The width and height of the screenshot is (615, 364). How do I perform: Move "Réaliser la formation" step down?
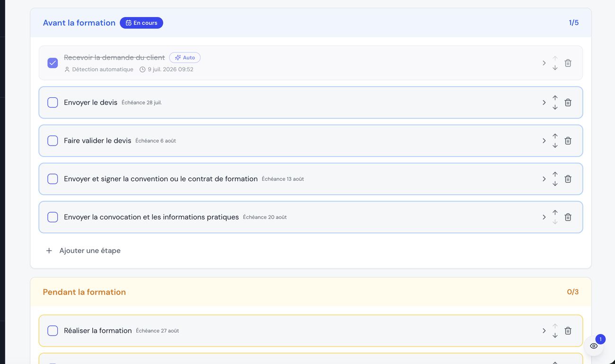pyautogui.click(x=555, y=336)
